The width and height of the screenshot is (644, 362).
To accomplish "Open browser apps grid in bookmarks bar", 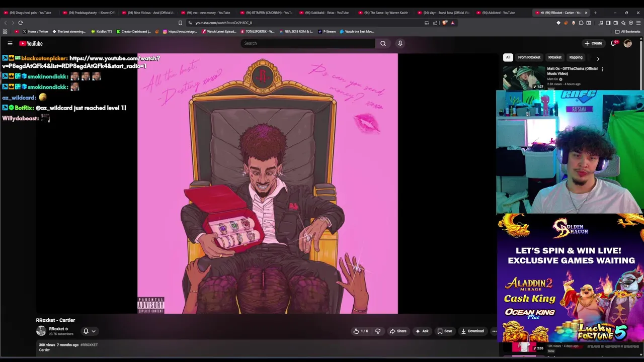I will 5,31.
